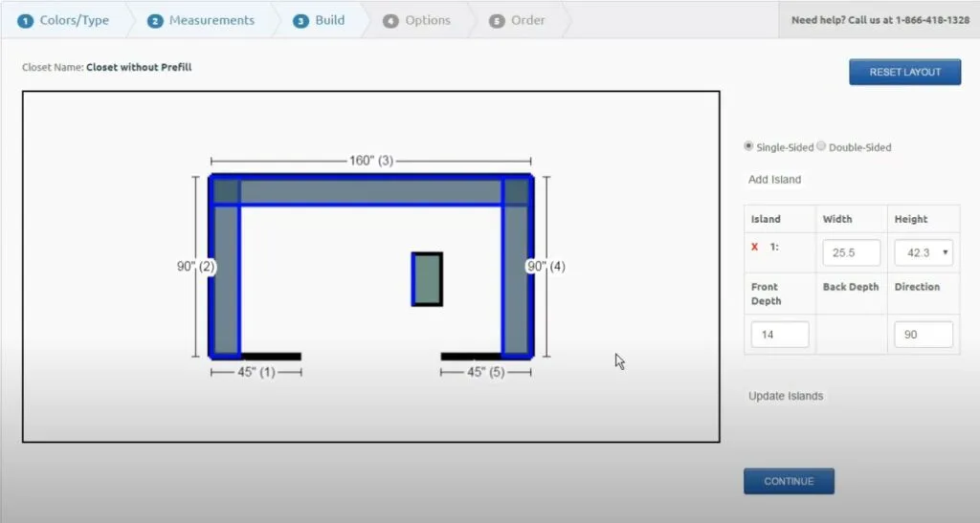The width and height of the screenshot is (980, 523).
Task: Select the right closet wall section (4)
Action: (516, 279)
